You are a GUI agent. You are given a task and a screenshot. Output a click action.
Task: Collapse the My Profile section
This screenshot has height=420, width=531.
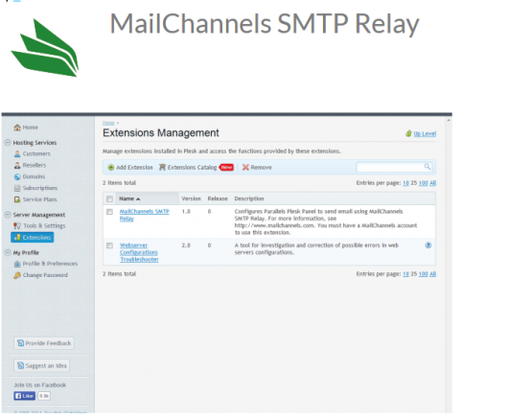click(x=8, y=252)
